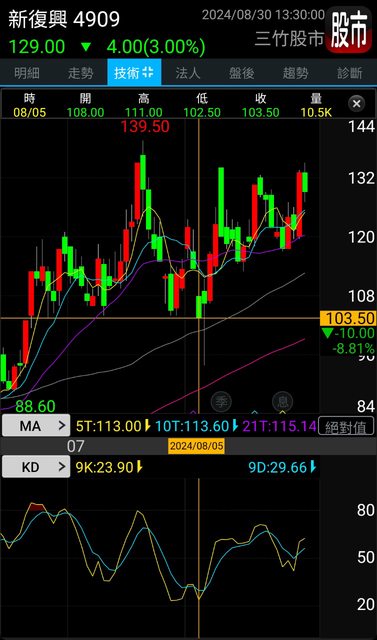Screen dimensions: 377x640
Task: Expand the KD indicator selector
Action: pos(36,467)
